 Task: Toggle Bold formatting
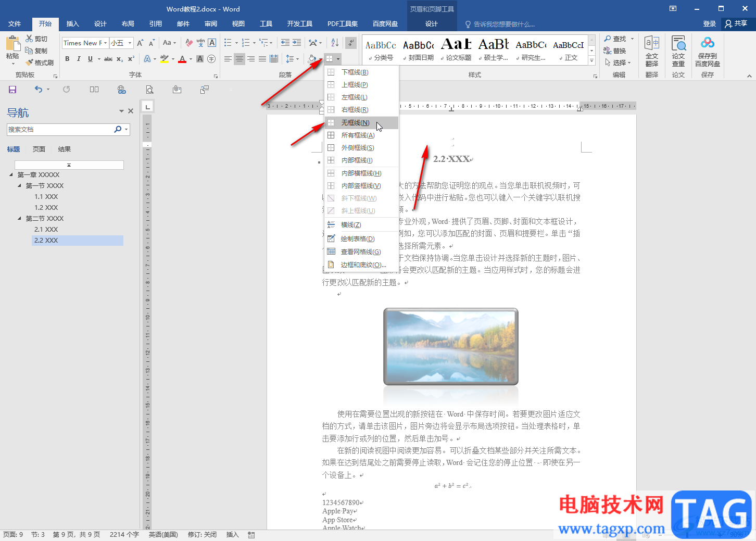tap(67, 59)
